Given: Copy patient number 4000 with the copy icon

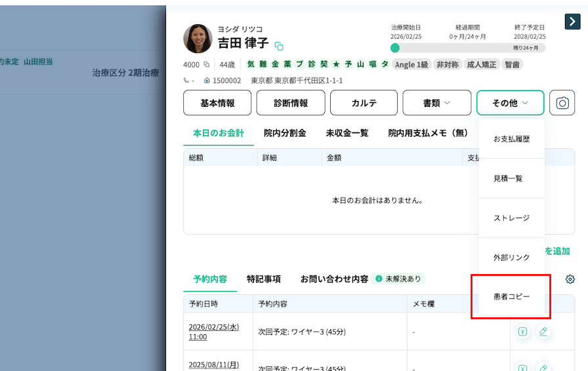Looking at the screenshot, I should (x=206, y=65).
